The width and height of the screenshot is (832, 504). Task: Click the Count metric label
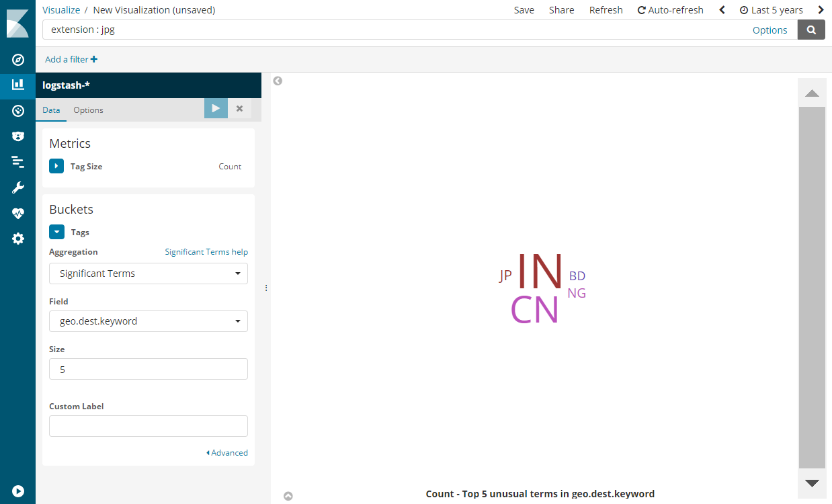pyautogui.click(x=230, y=167)
